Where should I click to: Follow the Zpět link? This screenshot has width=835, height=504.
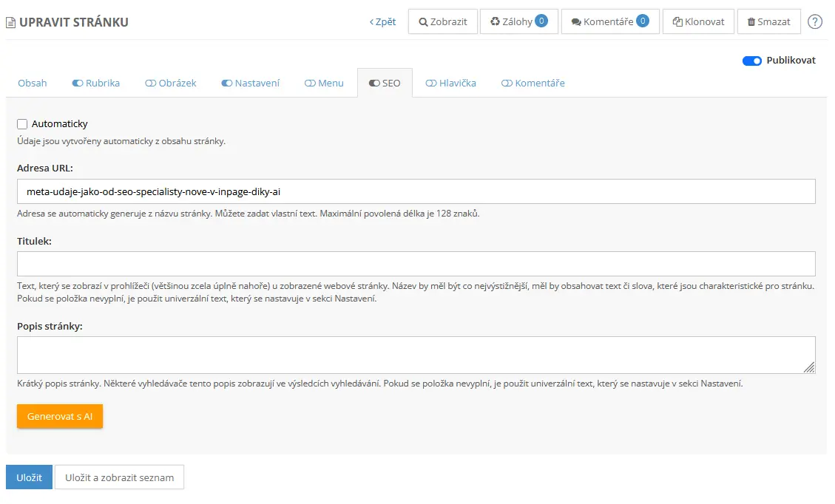click(x=383, y=22)
